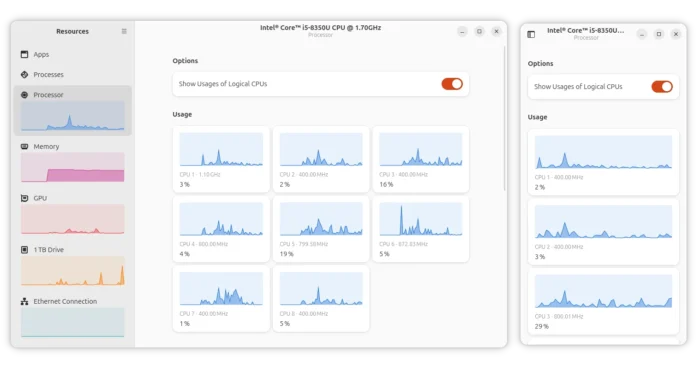Select GPU in the sidebar
The width and height of the screenshot is (700, 371).
coord(73,214)
